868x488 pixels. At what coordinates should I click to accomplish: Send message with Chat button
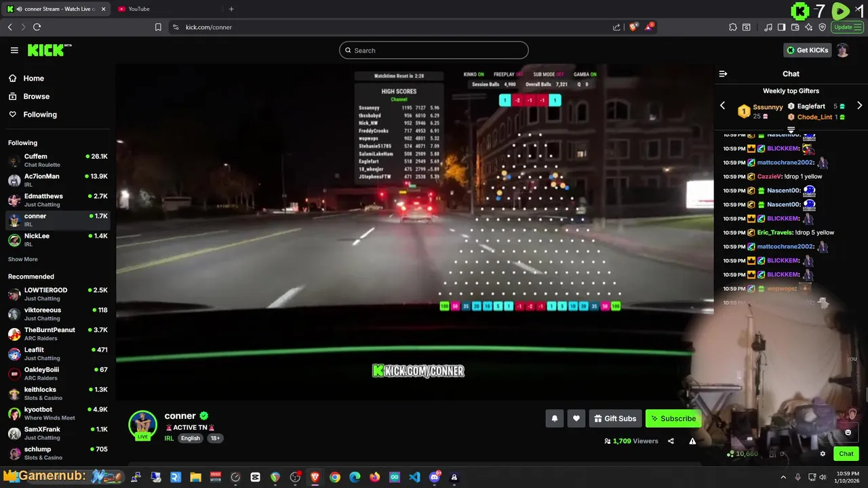click(x=846, y=454)
